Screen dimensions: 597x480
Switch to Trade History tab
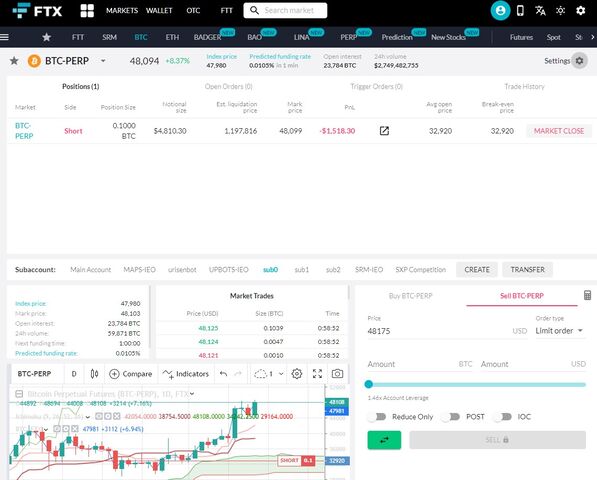pyautogui.click(x=524, y=86)
